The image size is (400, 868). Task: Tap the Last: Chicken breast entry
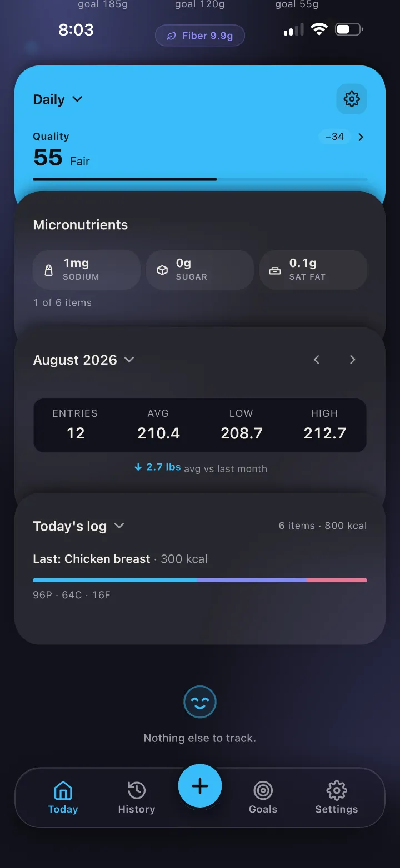(121, 559)
